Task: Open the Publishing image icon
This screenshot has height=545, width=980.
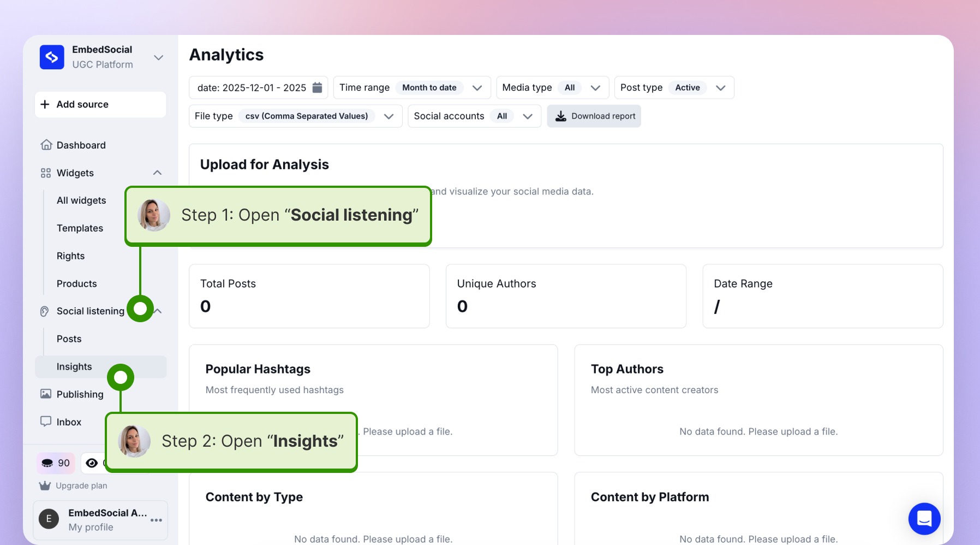Action: pos(46,394)
